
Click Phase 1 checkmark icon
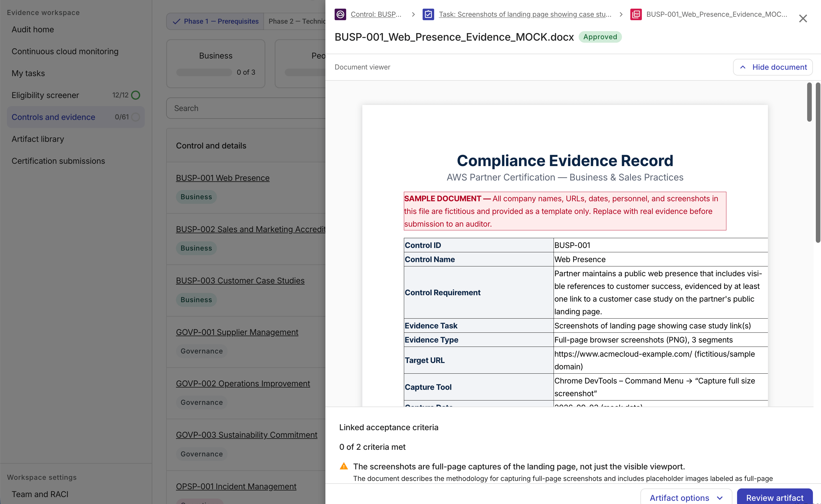(177, 21)
